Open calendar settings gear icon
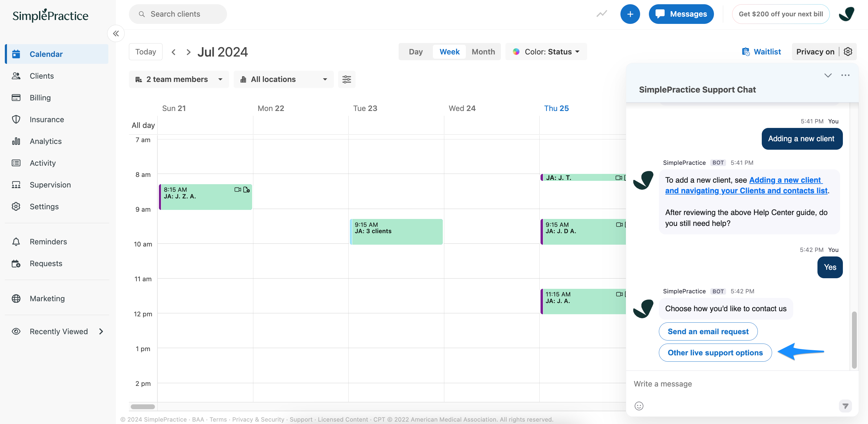The height and width of the screenshot is (424, 868). [848, 51]
